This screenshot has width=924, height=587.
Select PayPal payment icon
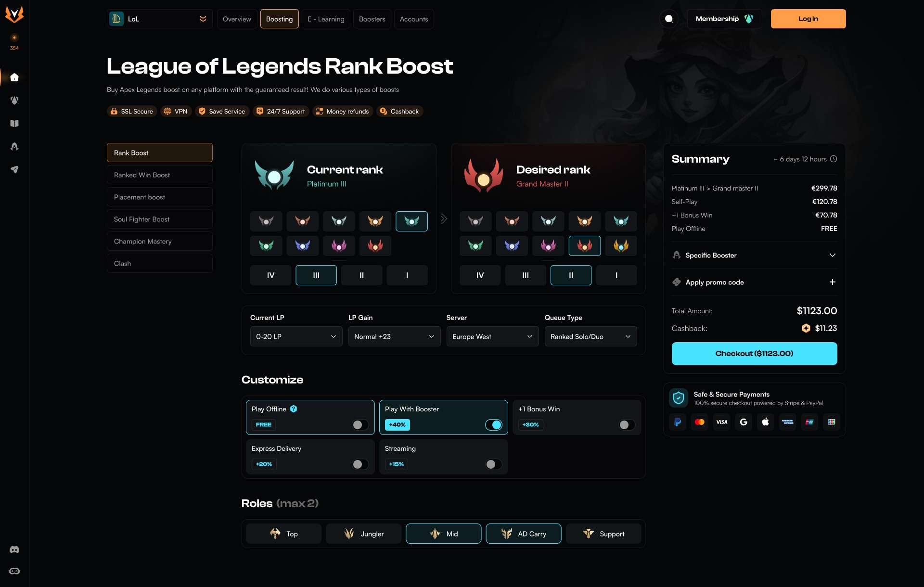pos(678,422)
